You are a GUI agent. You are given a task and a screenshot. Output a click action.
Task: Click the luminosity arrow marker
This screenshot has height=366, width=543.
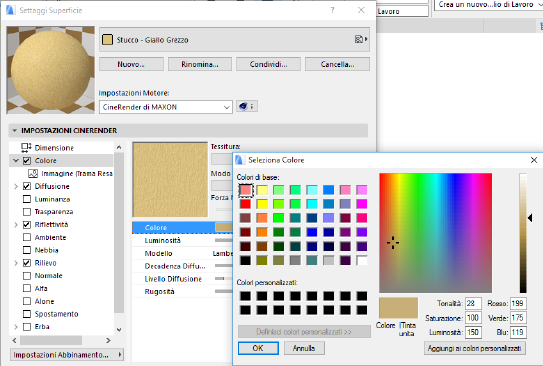530,218
